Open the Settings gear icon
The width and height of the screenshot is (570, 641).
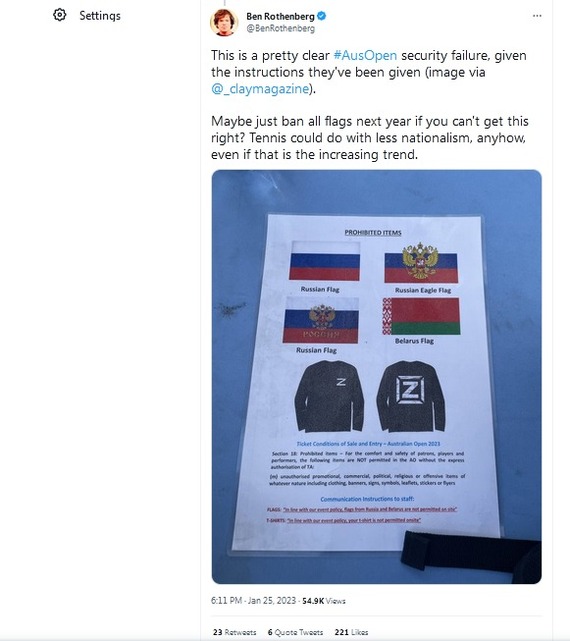pos(60,15)
